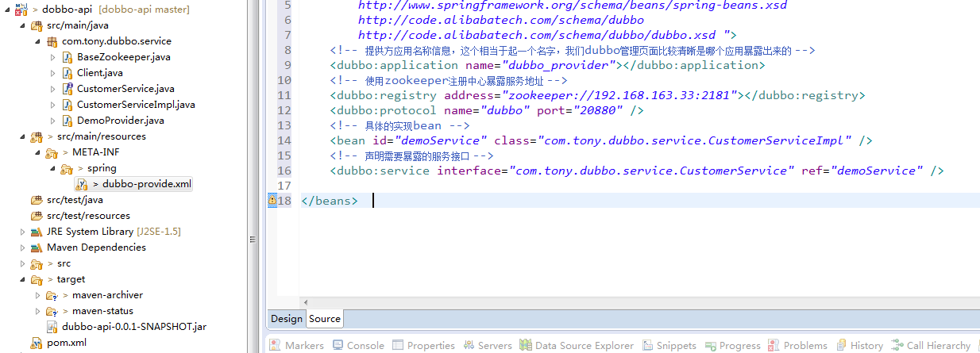
Task: Open the Call Hierarchy view tab
Action: [931, 345]
